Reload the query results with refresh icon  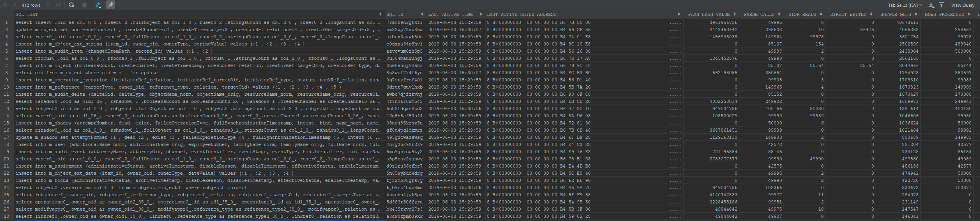click(x=71, y=5)
